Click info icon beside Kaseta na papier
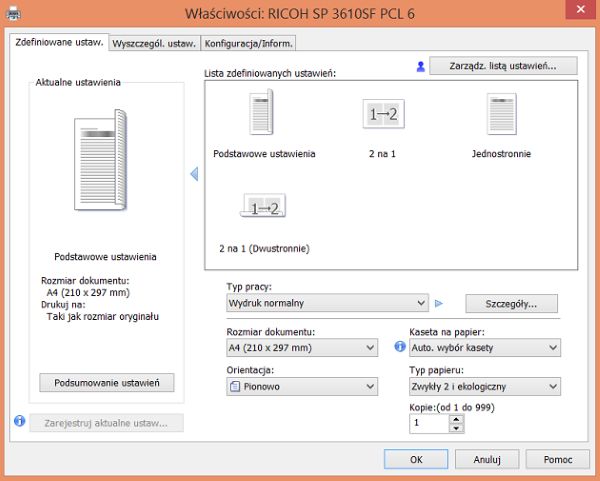600x481 pixels. click(x=400, y=347)
